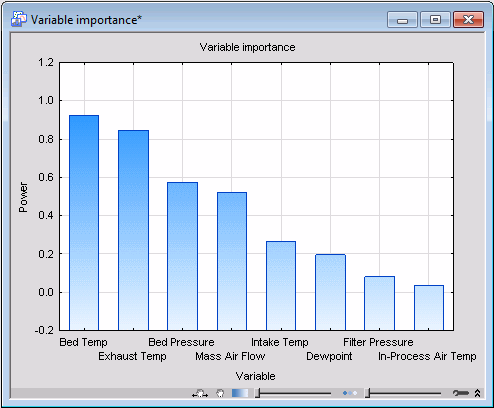Click the three blue dots icon

(x=350, y=393)
